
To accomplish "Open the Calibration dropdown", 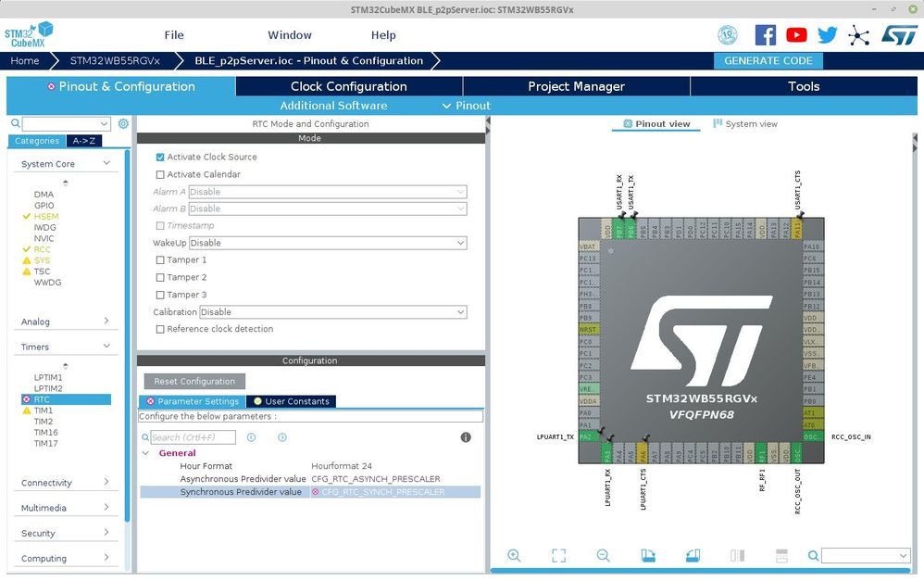I will coord(333,312).
